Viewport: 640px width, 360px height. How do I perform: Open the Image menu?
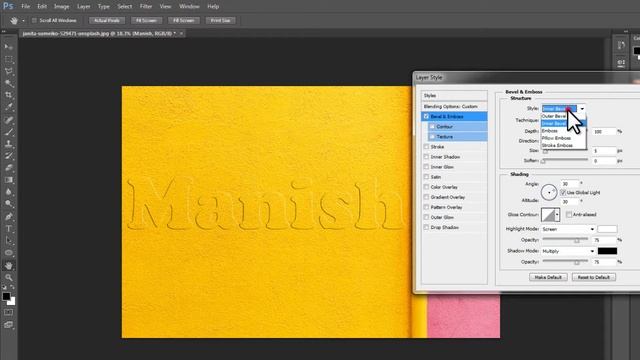pyautogui.click(x=62, y=7)
